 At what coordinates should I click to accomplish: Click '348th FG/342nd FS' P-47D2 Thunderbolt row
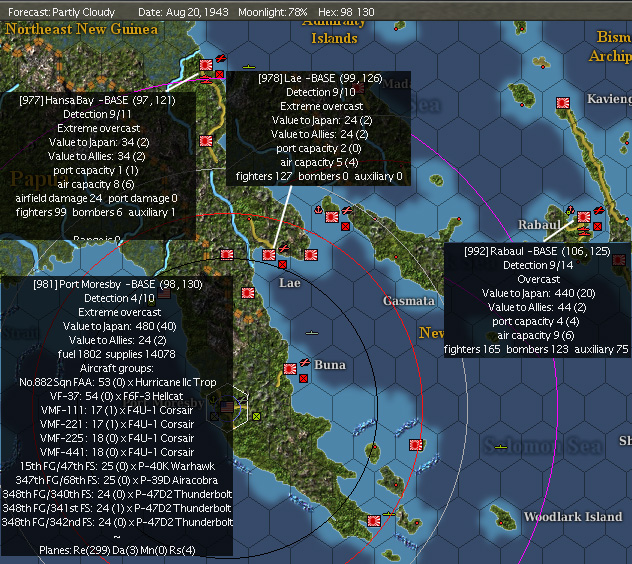117,522
